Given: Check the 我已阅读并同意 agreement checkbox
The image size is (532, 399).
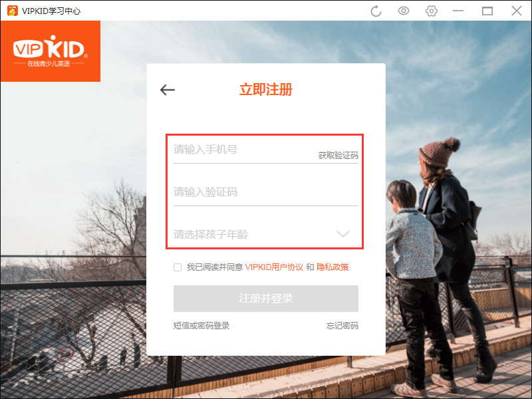Looking at the screenshot, I should click(x=178, y=267).
